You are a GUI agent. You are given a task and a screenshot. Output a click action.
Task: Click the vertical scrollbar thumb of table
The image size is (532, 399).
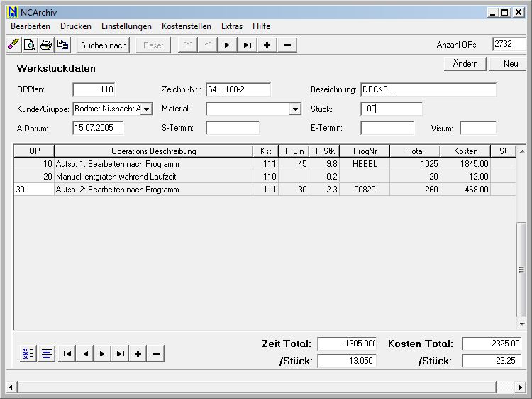click(521, 270)
